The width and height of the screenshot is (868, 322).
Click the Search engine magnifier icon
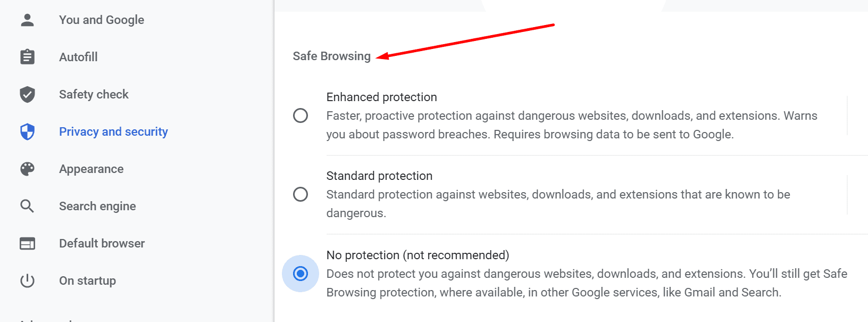[x=27, y=206]
